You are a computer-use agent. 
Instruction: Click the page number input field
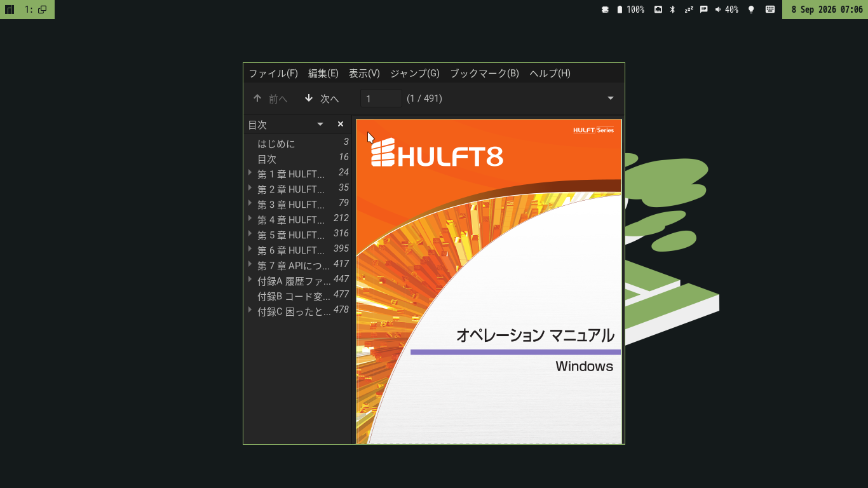381,98
